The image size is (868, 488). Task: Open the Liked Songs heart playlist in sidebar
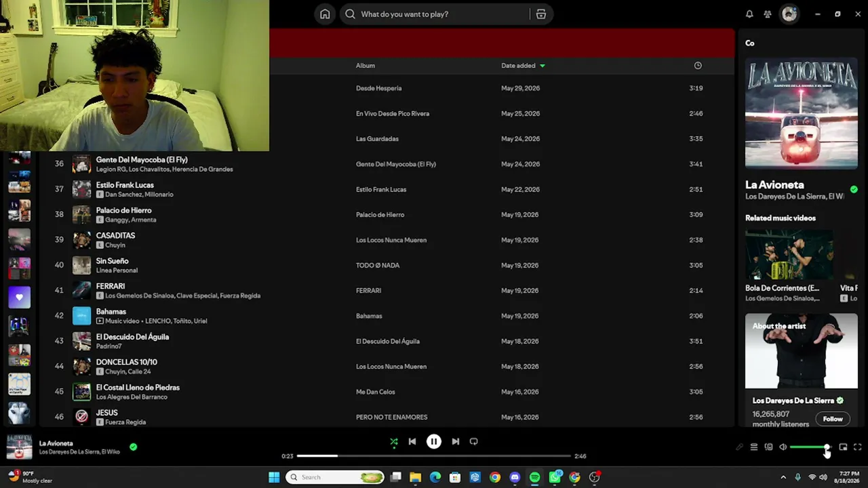(19, 297)
